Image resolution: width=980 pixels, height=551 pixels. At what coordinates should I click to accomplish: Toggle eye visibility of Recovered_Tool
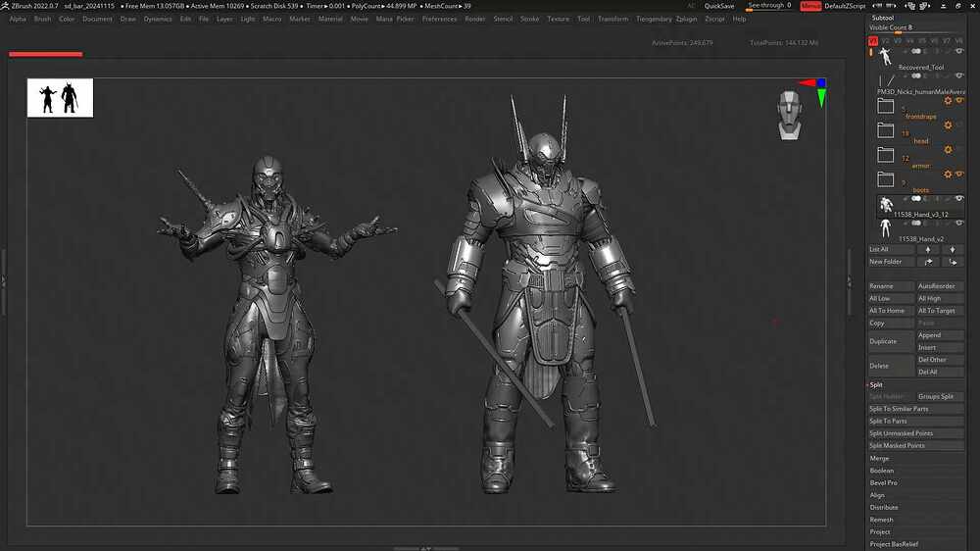pos(959,51)
